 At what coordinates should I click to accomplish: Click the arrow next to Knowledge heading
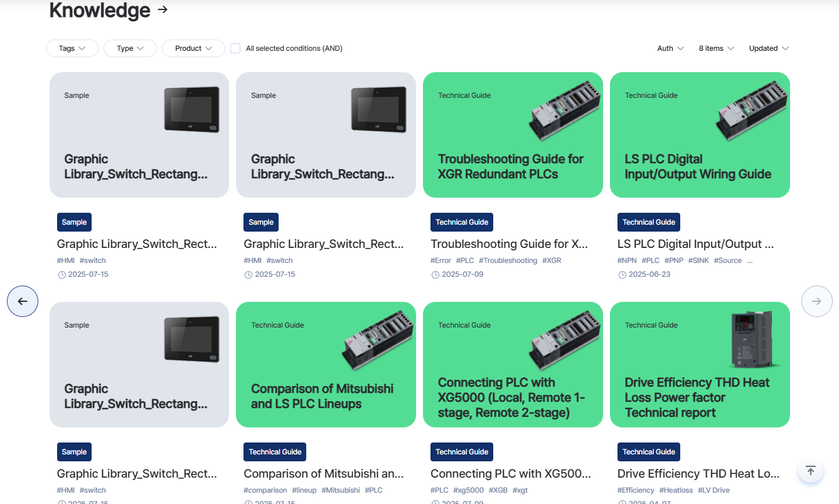(x=163, y=9)
